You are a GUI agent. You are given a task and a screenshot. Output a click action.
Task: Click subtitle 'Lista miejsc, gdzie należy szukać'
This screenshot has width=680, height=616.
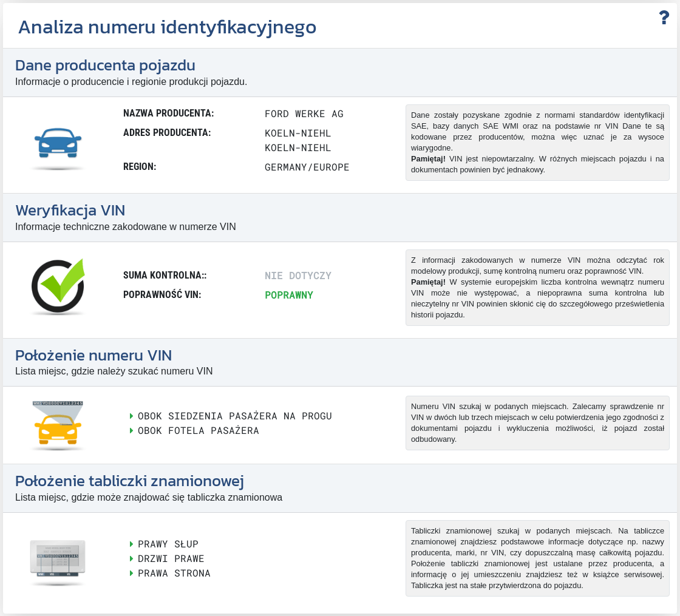(x=114, y=371)
